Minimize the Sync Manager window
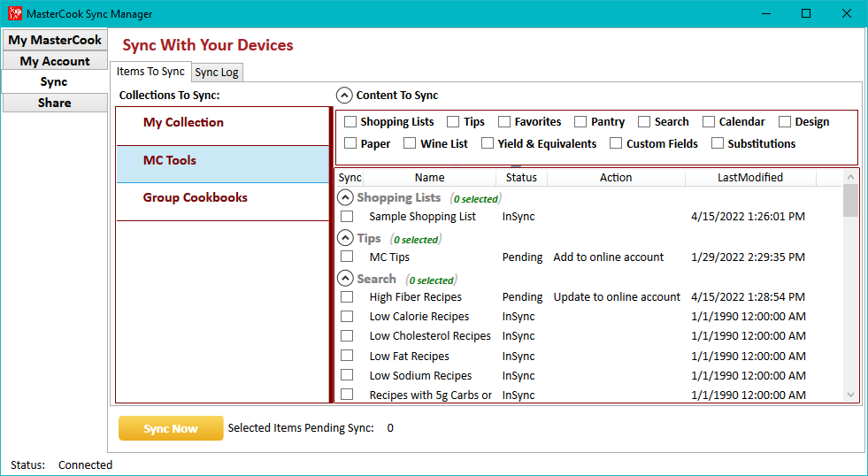 pos(767,13)
